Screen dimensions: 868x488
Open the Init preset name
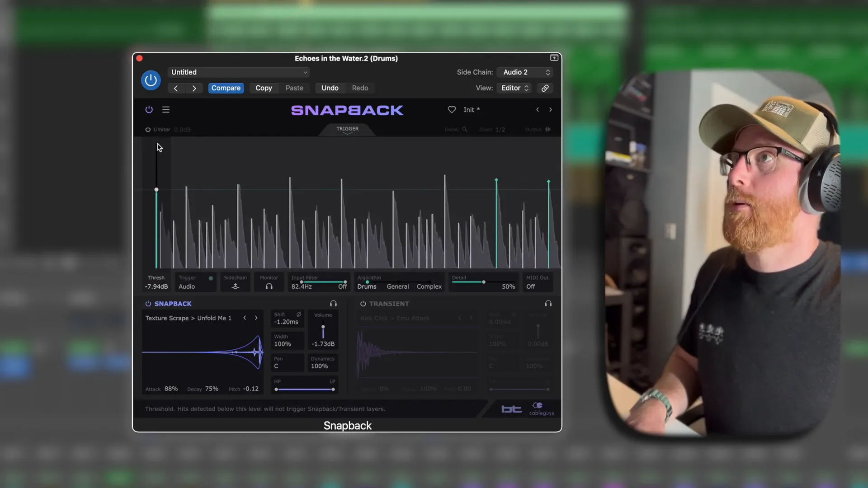coord(472,110)
